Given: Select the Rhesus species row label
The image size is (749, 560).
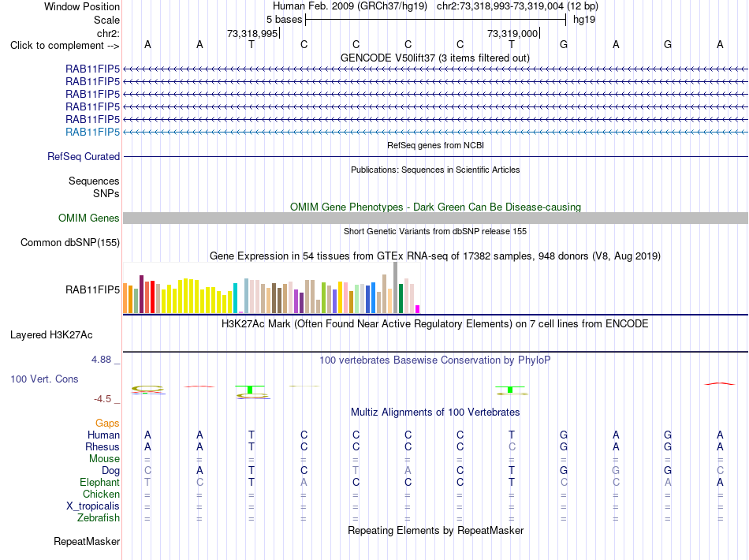Looking at the screenshot, I should [102, 446].
